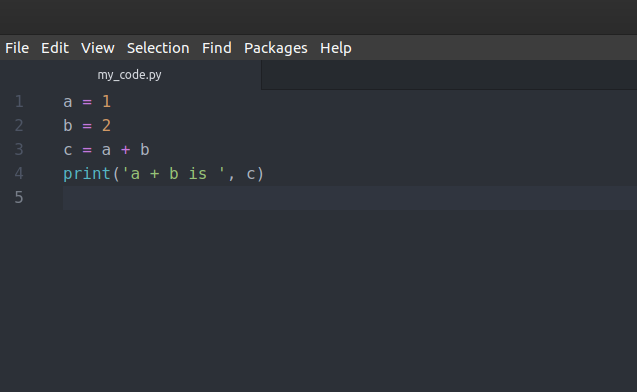The width and height of the screenshot is (637, 392).
Task: Open the Packages menu
Action: tap(276, 48)
